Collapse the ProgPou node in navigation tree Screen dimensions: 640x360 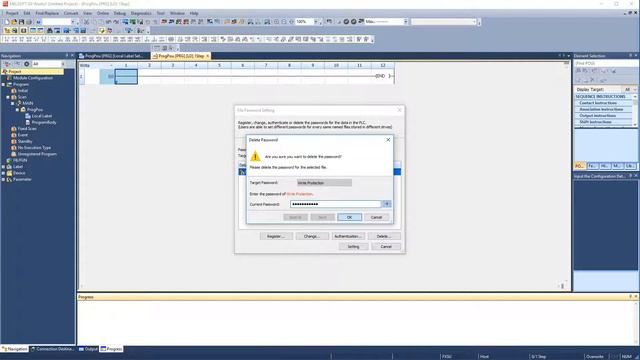(x=17, y=110)
